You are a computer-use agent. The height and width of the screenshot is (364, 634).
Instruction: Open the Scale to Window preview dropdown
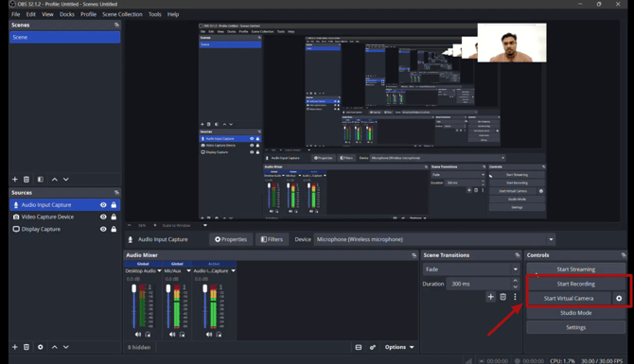tap(205, 225)
